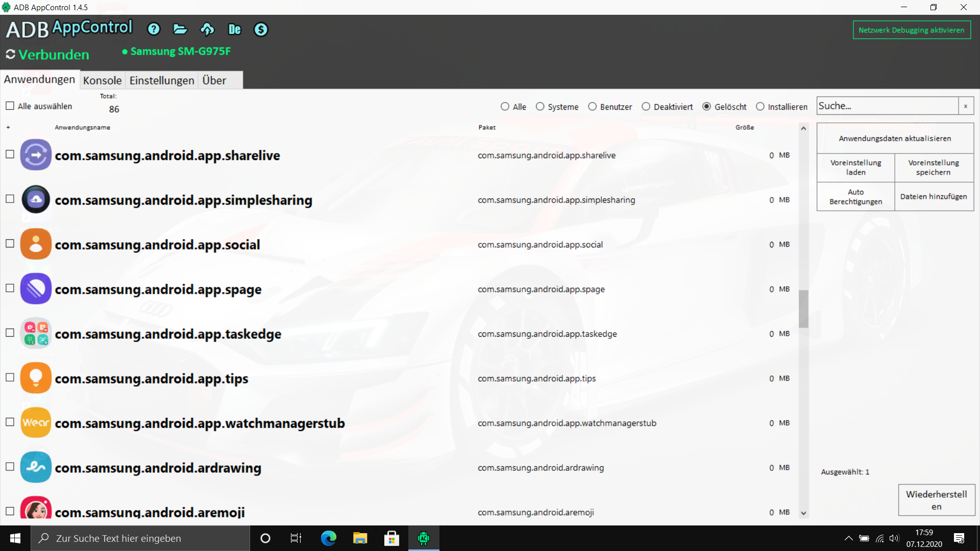Click the ardrawing app icon
The width and height of the screenshot is (980, 551).
coord(36,467)
